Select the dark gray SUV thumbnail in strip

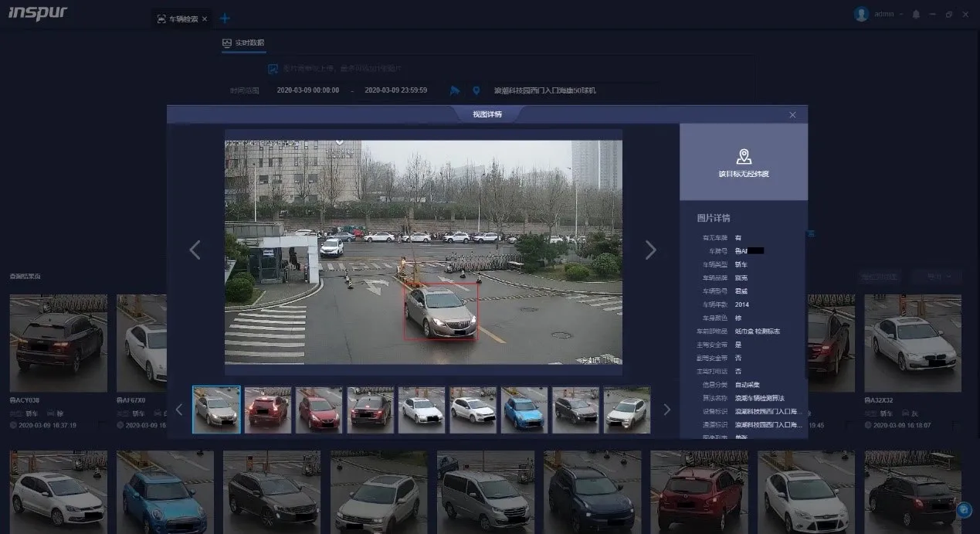[575, 410]
